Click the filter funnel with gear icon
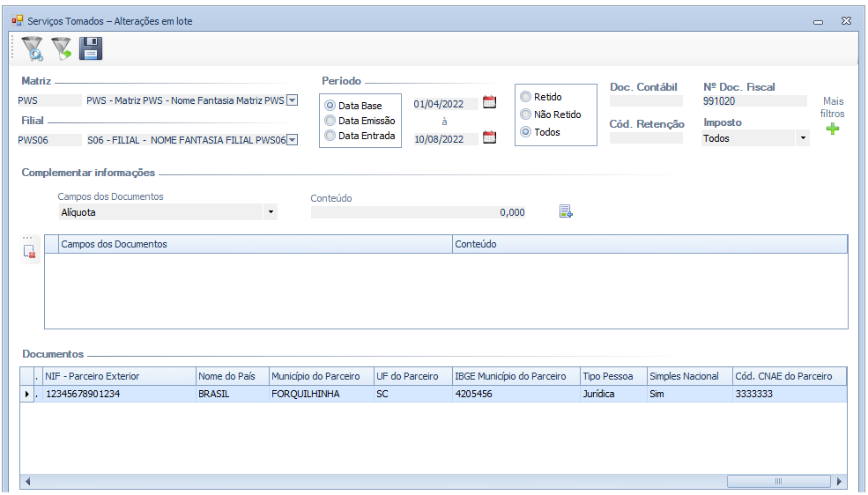Screen dimensions: 868x495 [33, 48]
